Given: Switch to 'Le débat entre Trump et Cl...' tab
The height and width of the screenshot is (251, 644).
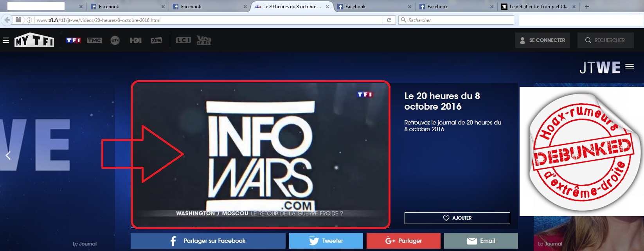Looking at the screenshot, I should tap(538, 7).
